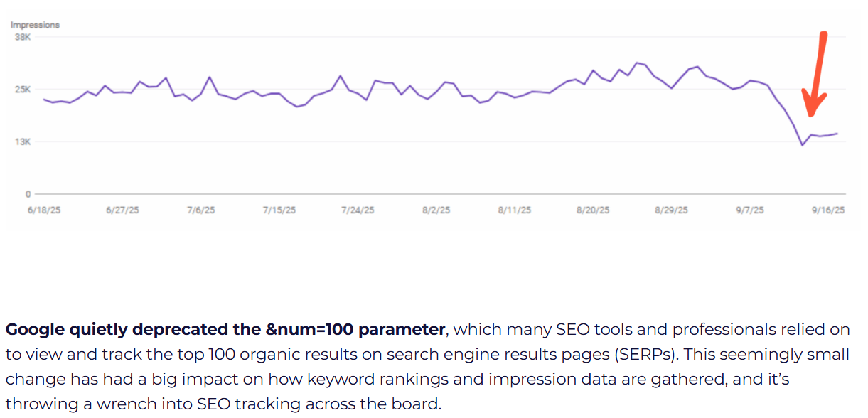This screenshot has height=418, width=868.
Task: Click the 8/2/25 date label
Action: coord(436,210)
